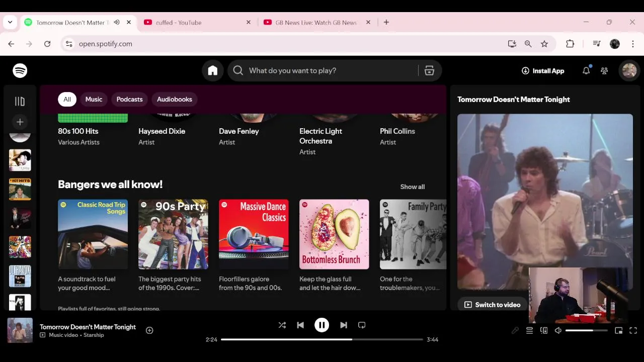644x362 pixels.
Task: Click Starship artist link in player
Action: pyautogui.click(x=94, y=335)
